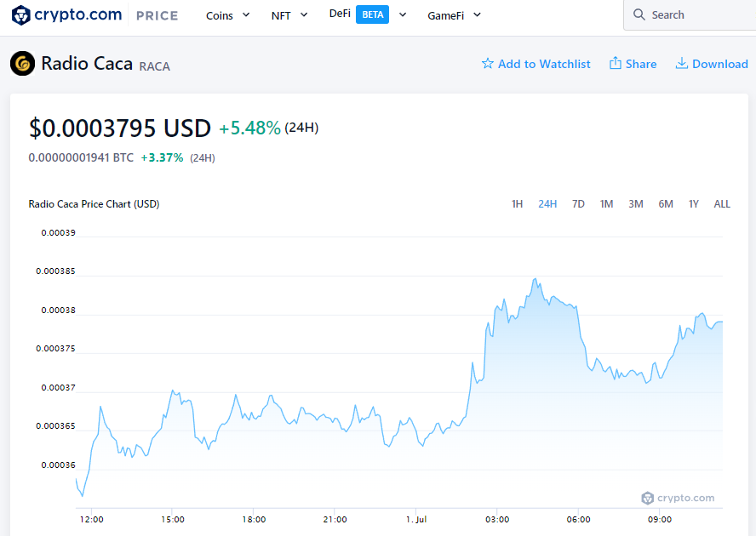Focus the Search input field
756x536 pixels.
pyautogui.click(x=690, y=15)
